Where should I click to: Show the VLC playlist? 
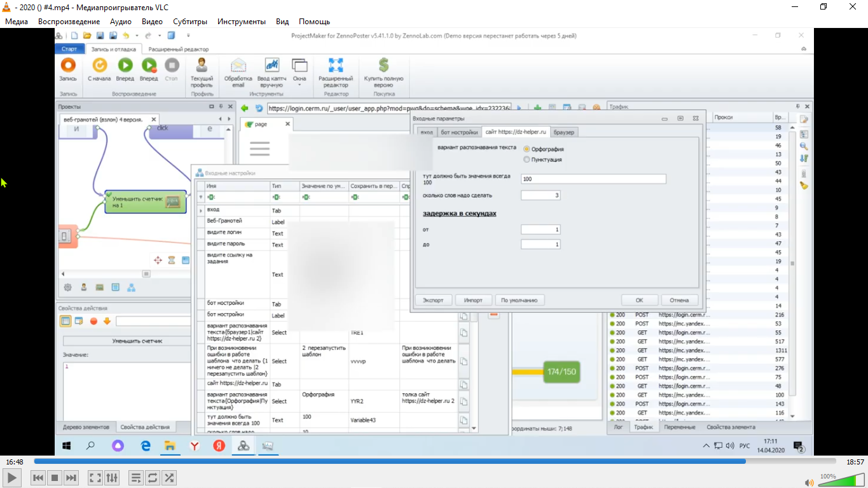click(x=135, y=477)
